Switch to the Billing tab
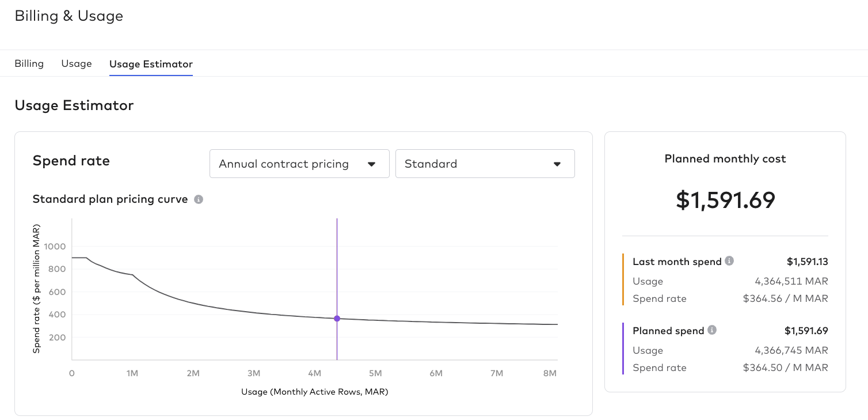 pyautogui.click(x=29, y=63)
